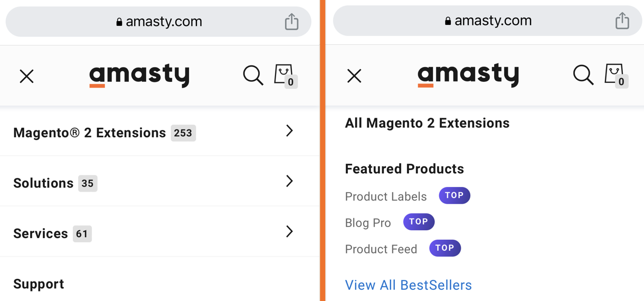Tap share icon in left browser bar
This screenshot has height=301, width=644.
click(291, 22)
